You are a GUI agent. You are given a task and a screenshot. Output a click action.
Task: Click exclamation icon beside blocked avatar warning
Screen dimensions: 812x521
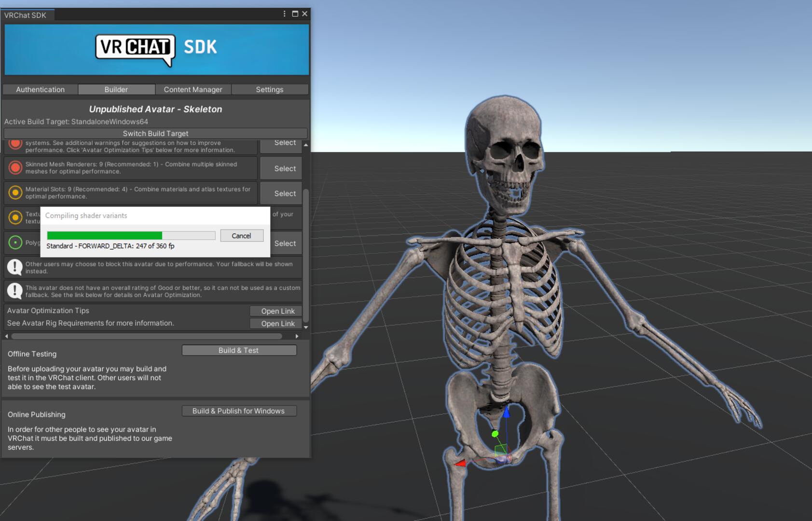15,267
